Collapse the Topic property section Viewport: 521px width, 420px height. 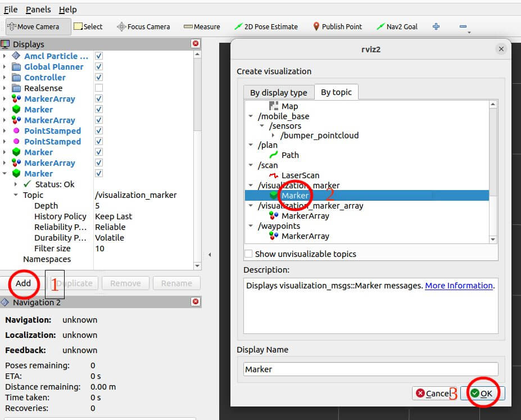(x=16, y=195)
